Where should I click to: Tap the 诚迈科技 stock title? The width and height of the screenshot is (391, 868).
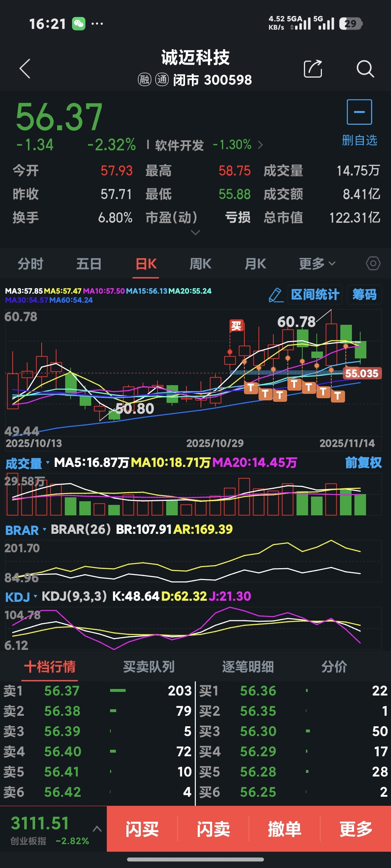pos(195,58)
